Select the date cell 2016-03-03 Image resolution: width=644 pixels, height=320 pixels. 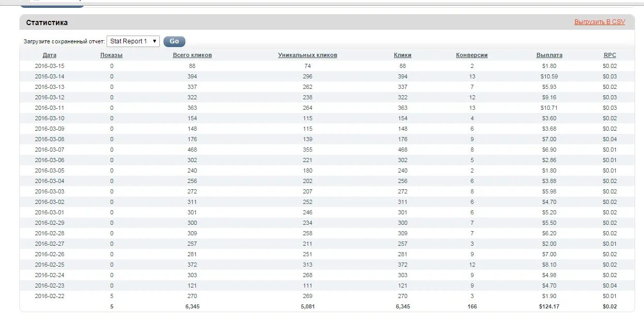(50, 191)
